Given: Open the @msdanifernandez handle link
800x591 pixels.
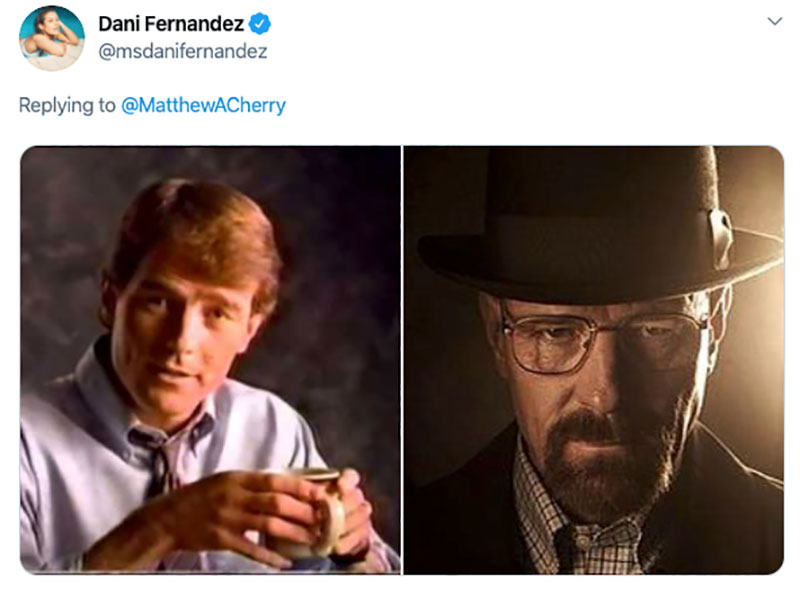Looking at the screenshot, I should click(x=183, y=52).
